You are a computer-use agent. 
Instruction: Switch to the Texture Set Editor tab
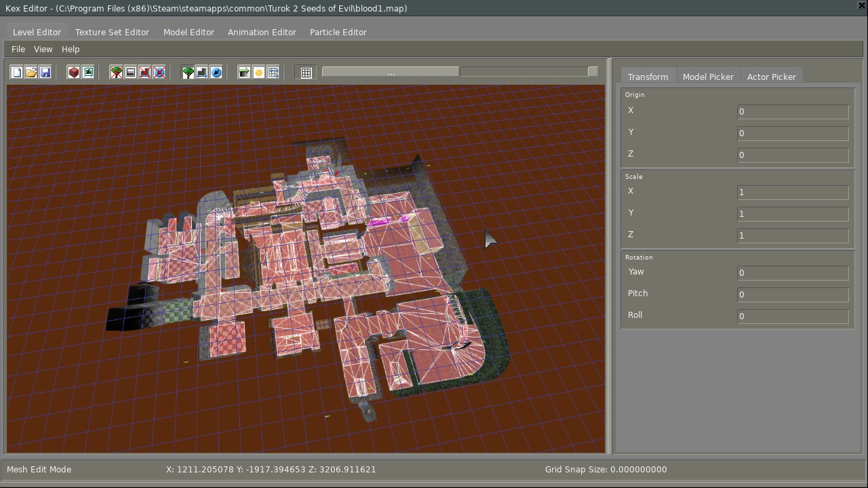coord(112,33)
